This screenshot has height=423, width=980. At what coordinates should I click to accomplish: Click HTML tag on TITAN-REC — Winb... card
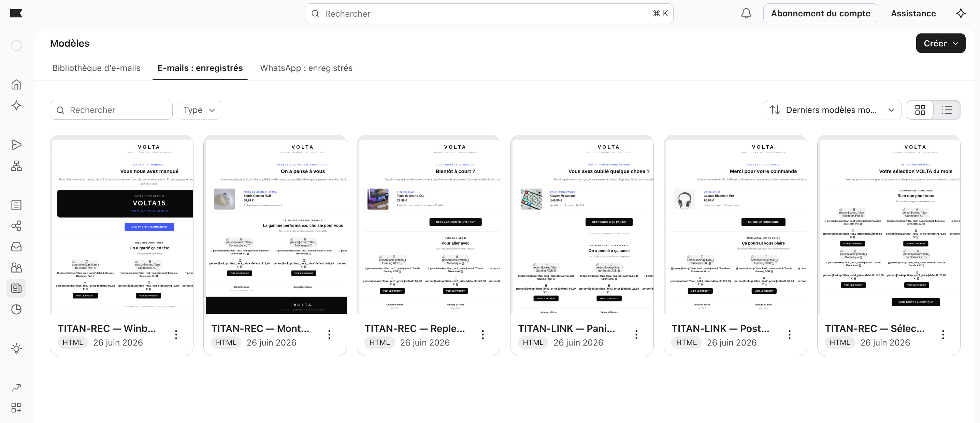pos(73,342)
